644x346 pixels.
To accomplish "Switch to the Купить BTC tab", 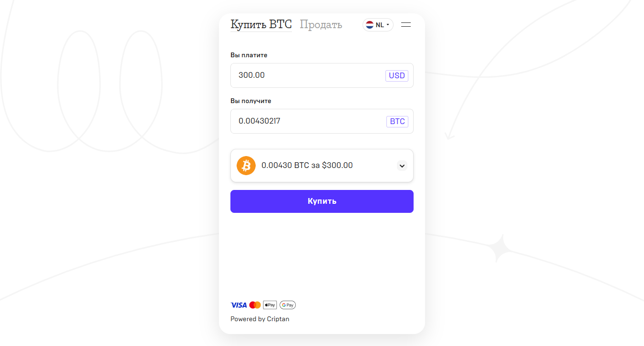I will coord(261,25).
